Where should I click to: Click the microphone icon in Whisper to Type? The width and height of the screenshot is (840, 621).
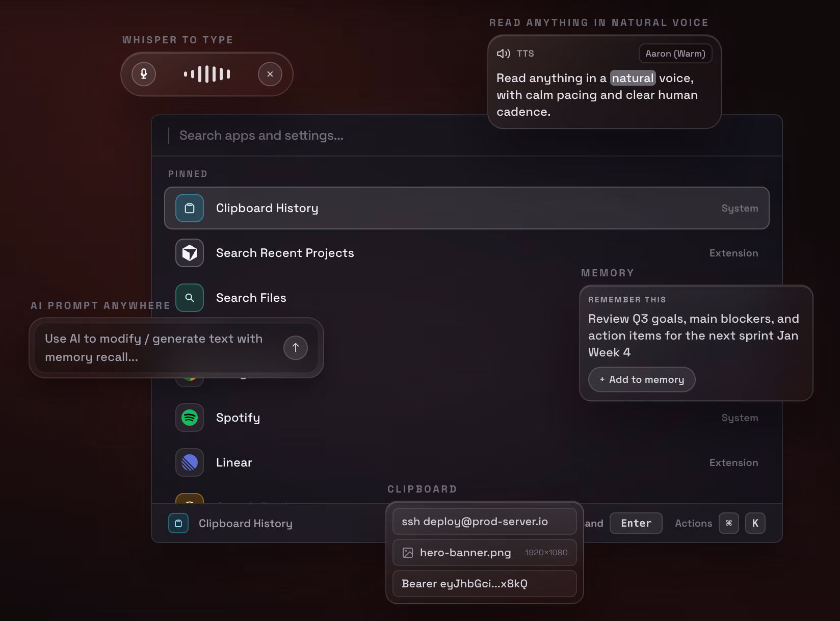coord(143,74)
